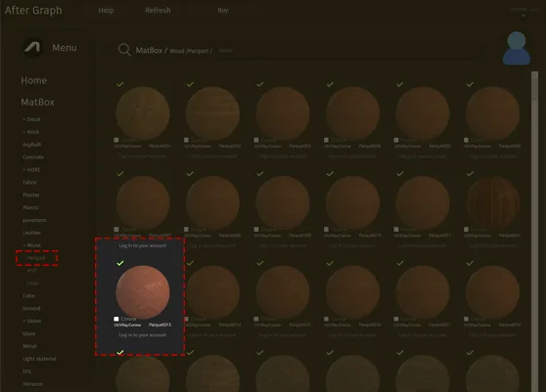The image size is (546, 392).
Task: Expand the HDRI category
Action: (x=31, y=170)
